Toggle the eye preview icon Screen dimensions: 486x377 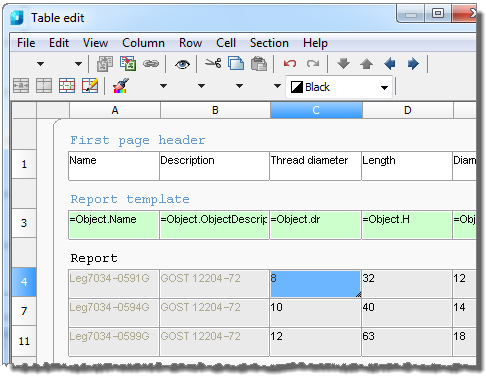click(182, 64)
